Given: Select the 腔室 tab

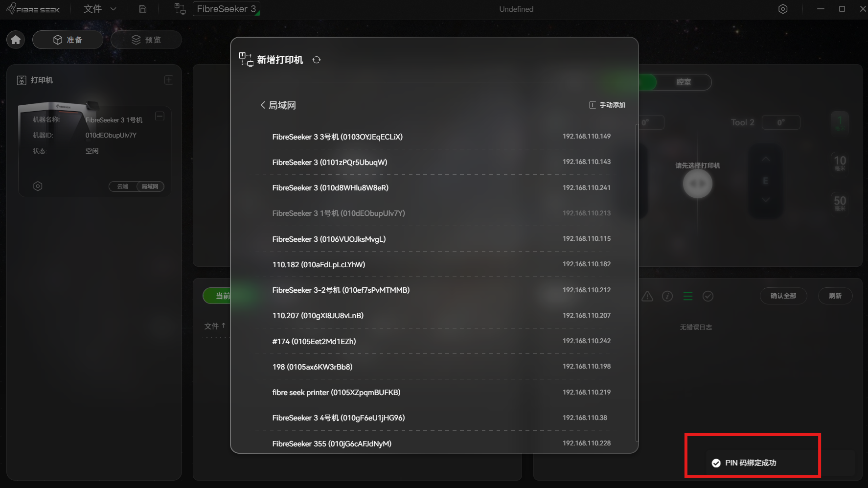Looking at the screenshot, I should pyautogui.click(x=684, y=82).
